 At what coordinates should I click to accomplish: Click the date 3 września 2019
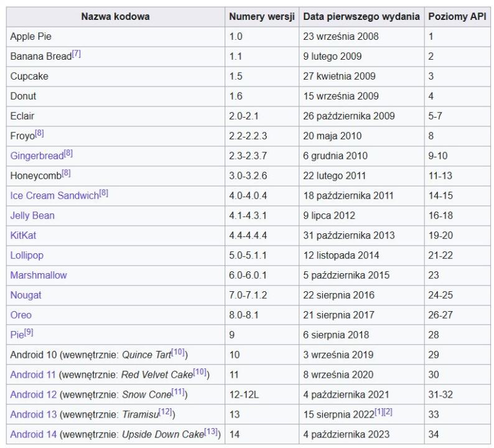pos(338,355)
